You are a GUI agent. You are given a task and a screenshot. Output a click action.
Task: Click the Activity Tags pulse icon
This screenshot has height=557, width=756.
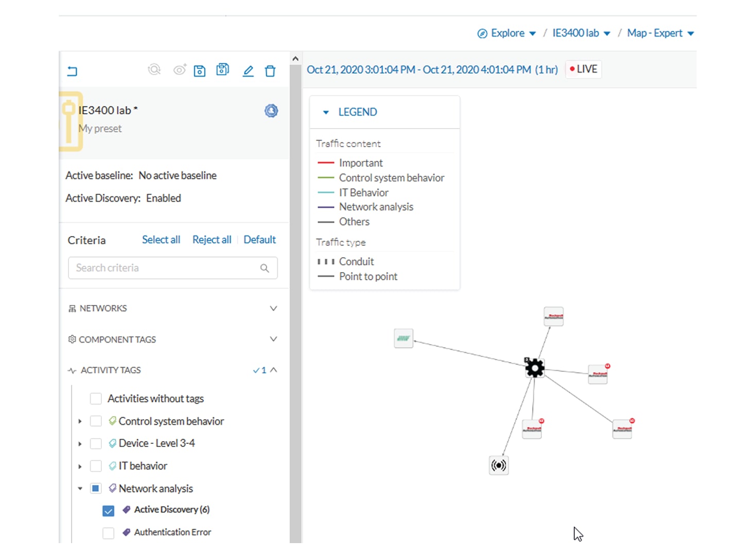click(x=72, y=370)
